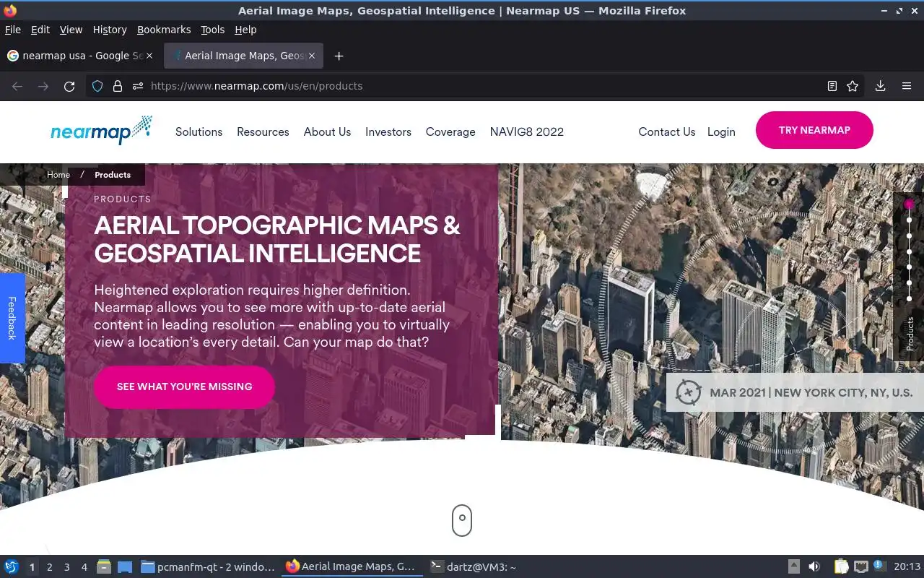This screenshot has height=578, width=924.
Task: Click the clipboard icon in the system tray
Action: [x=841, y=566]
